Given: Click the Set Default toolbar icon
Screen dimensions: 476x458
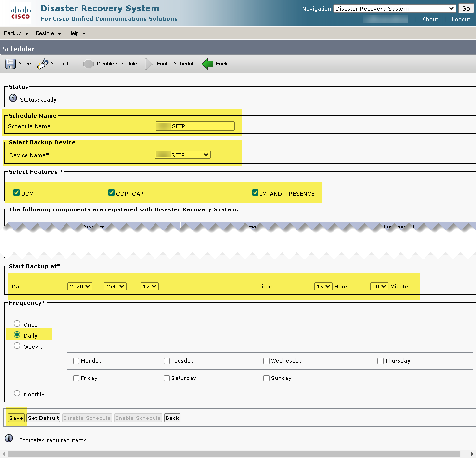Looking at the screenshot, I should (42, 64).
